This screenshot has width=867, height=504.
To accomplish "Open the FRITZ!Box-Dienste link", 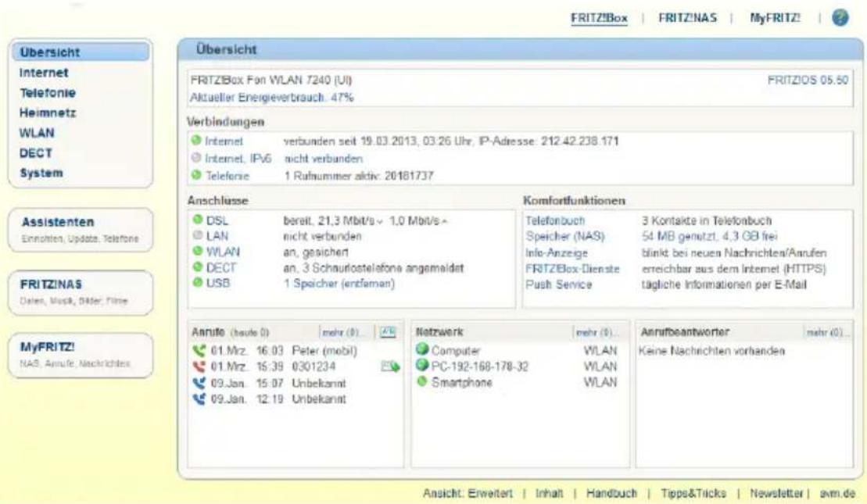I will [572, 269].
